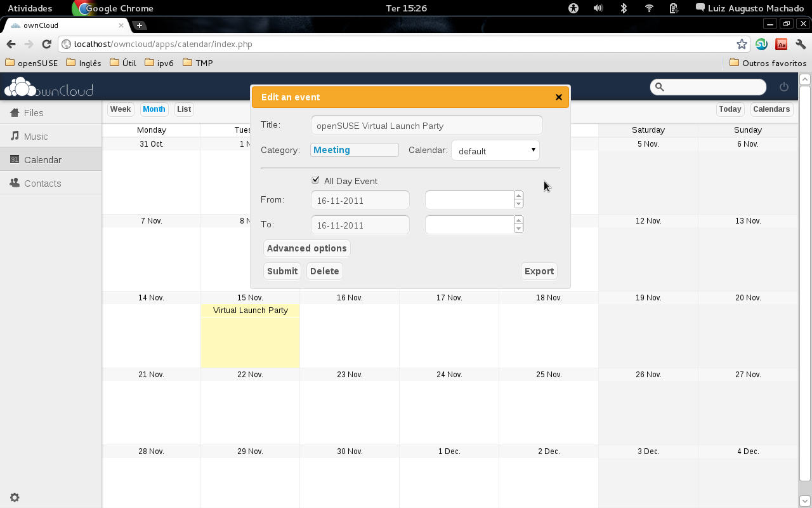Click the Export button
The height and width of the screenshot is (508, 812).
(x=539, y=271)
